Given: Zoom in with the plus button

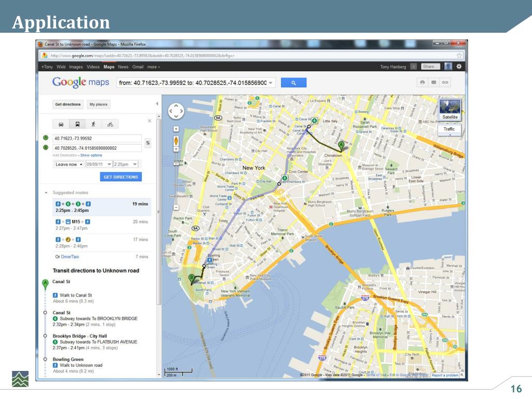Looking at the screenshot, I should (176, 149).
